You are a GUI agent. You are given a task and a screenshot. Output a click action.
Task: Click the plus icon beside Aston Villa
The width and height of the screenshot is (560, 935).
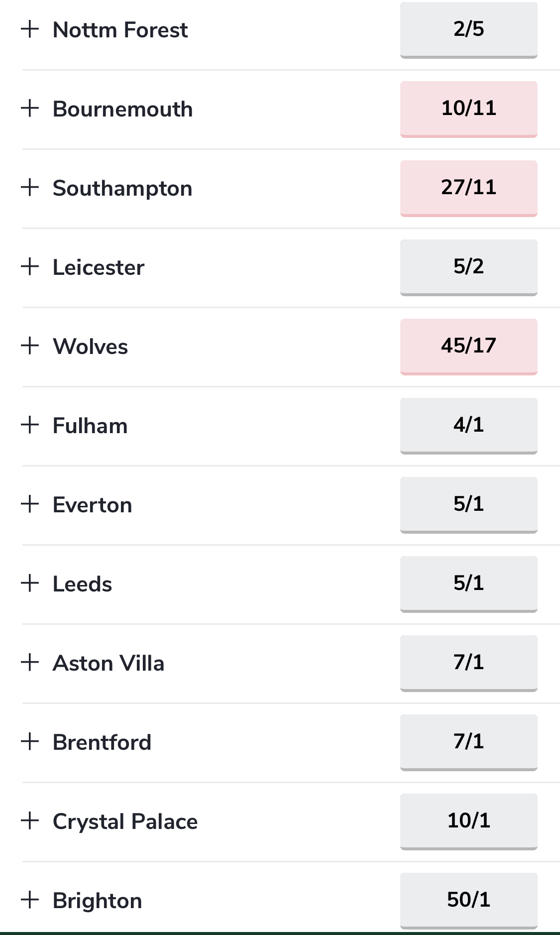(x=30, y=663)
